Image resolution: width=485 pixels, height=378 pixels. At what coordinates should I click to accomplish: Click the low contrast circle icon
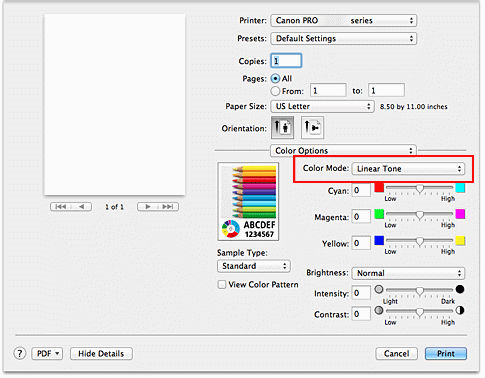click(x=379, y=310)
